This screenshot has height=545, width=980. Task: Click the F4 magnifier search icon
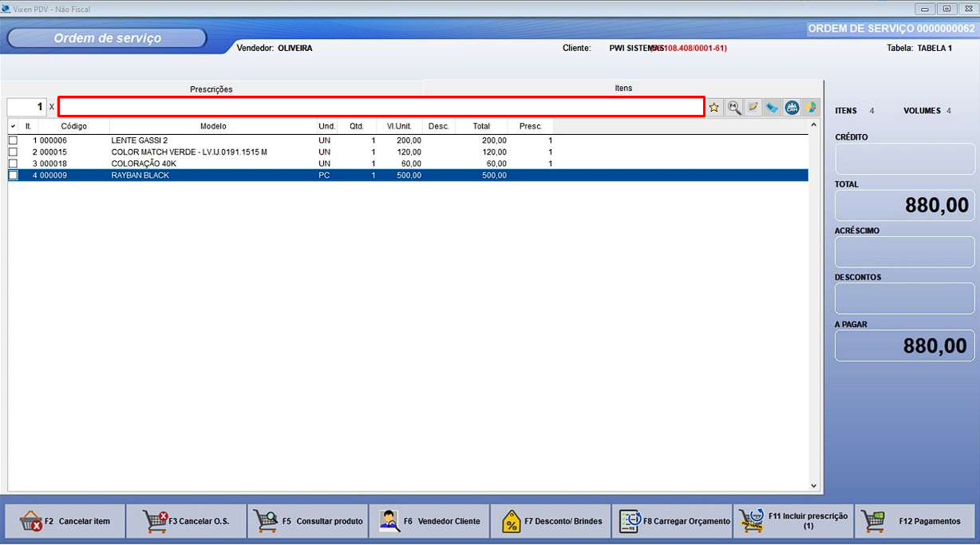(733, 107)
